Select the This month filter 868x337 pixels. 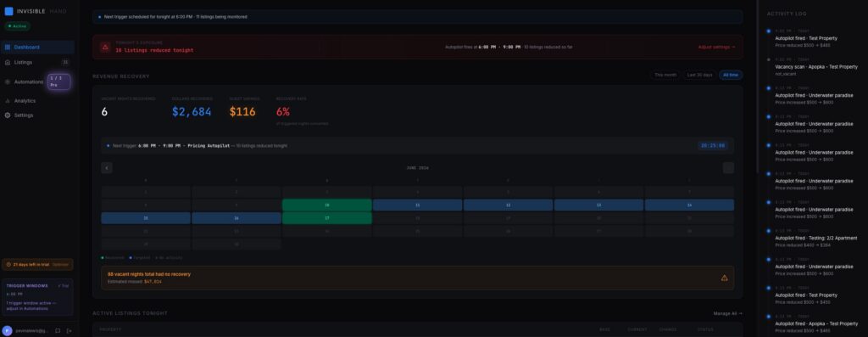[x=665, y=75]
